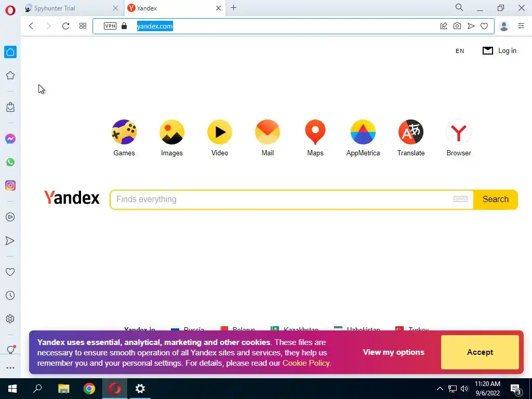The image size is (532, 399).
Task: Open Windows taskbar search
Action: click(37, 389)
